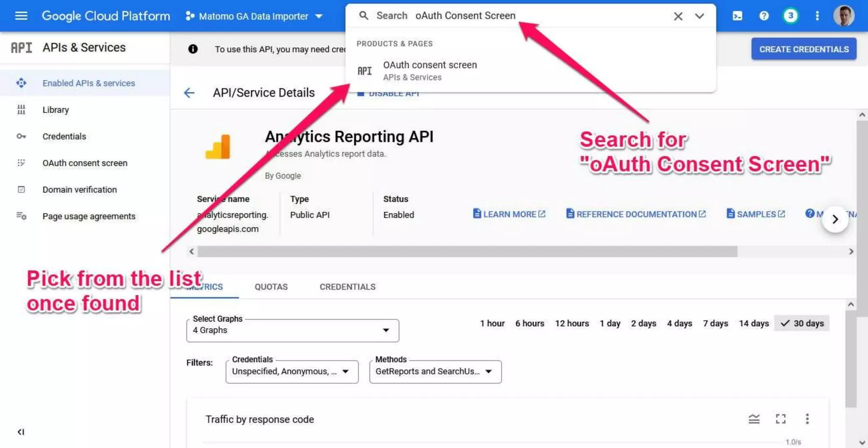
Task: Select the 12 hours time range
Action: tap(572, 324)
